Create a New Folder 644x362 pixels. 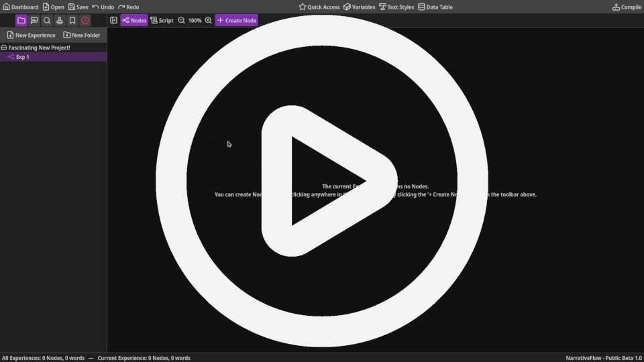pyautogui.click(x=82, y=36)
